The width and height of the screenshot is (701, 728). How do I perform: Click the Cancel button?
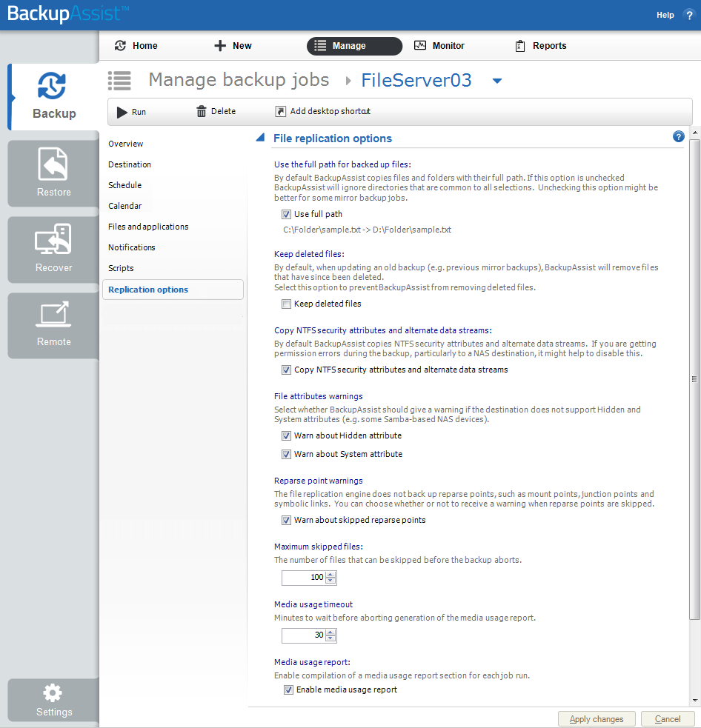(x=668, y=718)
